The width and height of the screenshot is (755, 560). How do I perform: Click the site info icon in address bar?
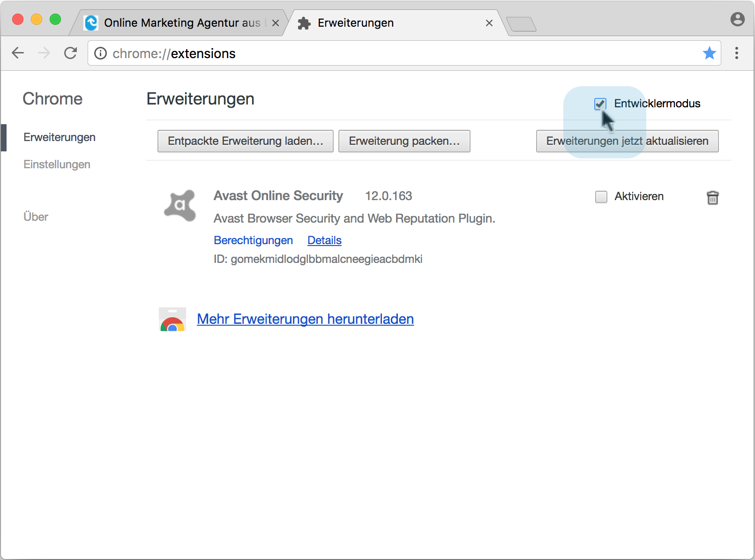[x=100, y=53]
